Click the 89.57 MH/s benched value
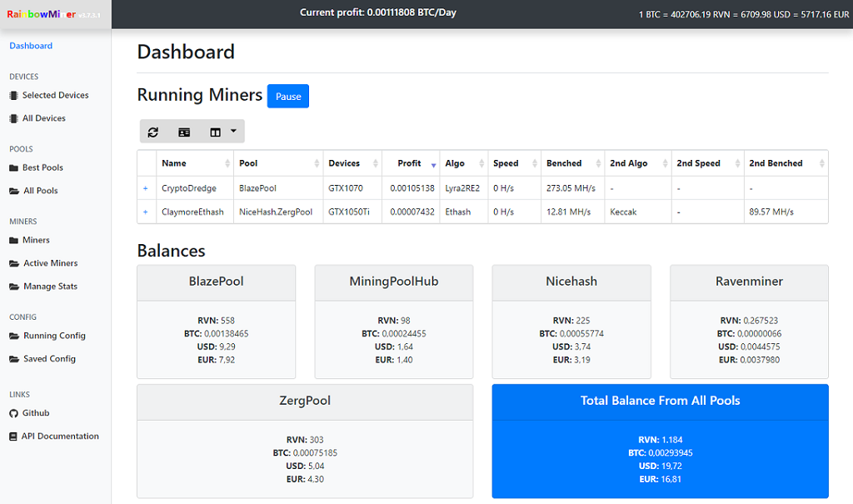The image size is (853, 504). pyautogui.click(x=771, y=212)
